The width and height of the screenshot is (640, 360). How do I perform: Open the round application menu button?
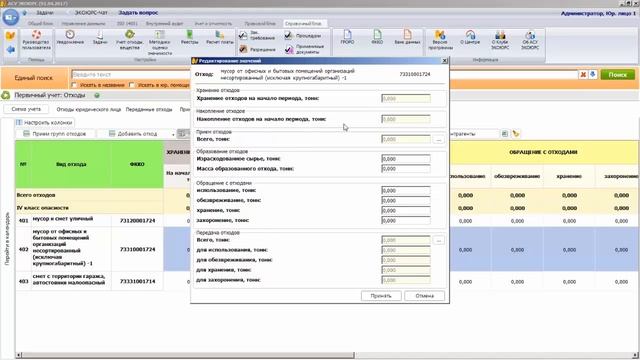10,17
